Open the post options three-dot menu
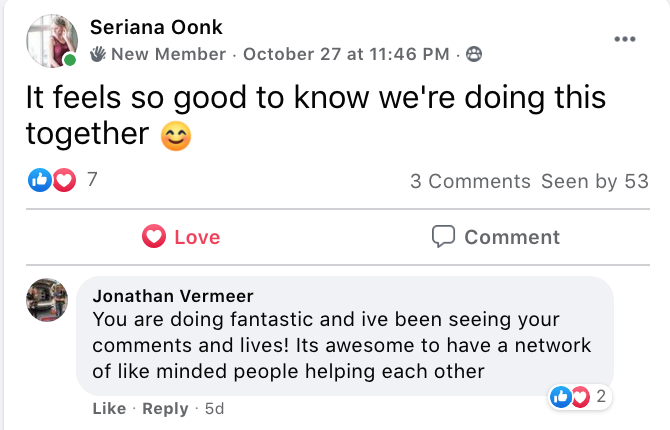Image resolution: width=670 pixels, height=430 pixels. (x=625, y=39)
